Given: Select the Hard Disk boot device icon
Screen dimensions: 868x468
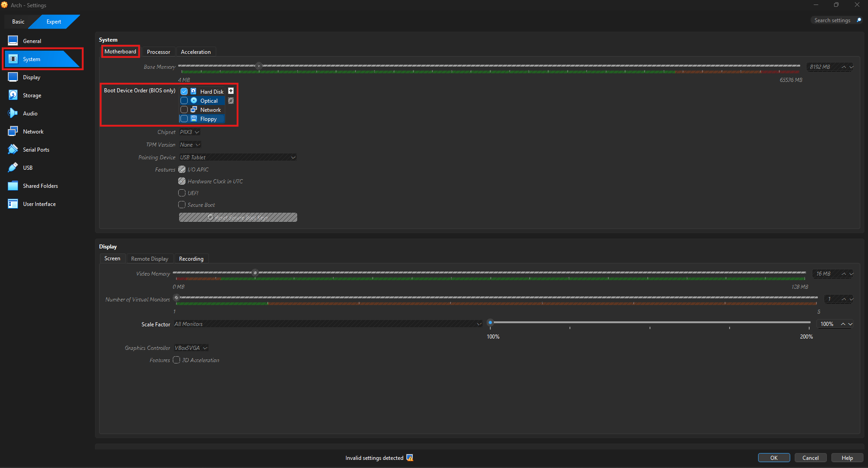Looking at the screenshot, I should (x=194, y=91).
